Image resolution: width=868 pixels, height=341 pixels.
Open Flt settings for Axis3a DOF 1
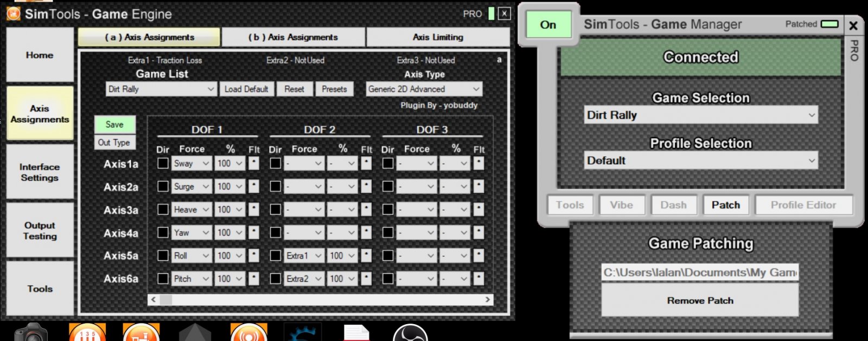pyautogui.click(x=254, y=209)
